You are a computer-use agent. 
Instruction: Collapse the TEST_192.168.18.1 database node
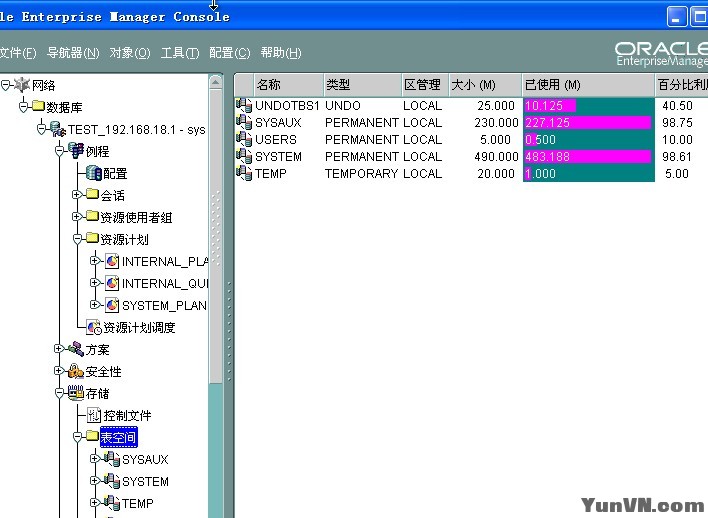tap(42, 129)
